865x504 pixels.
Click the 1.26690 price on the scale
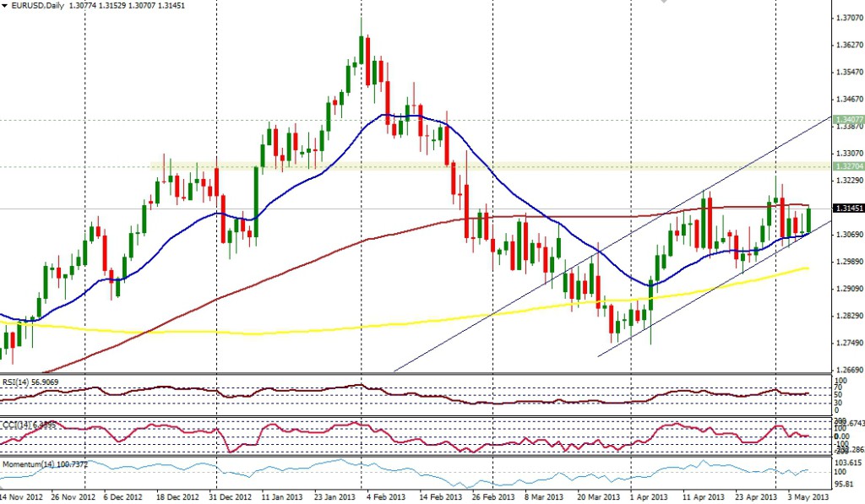[x=847, y=370]
